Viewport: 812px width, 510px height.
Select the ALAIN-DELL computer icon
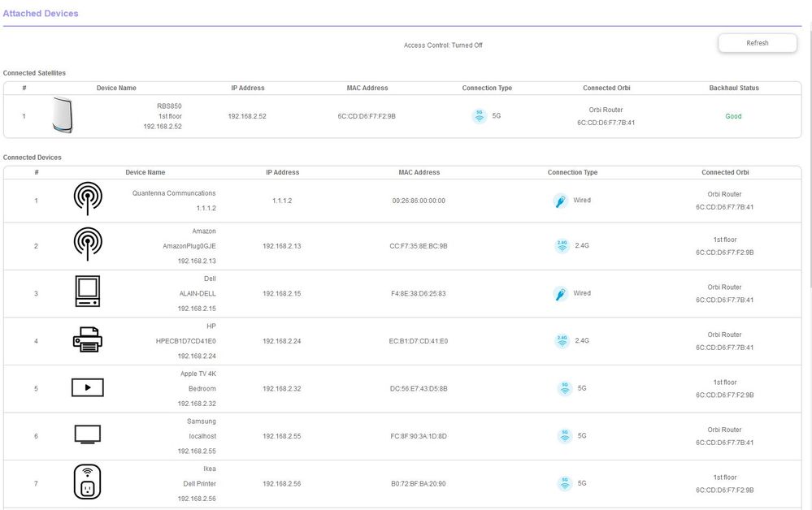pos(88,292)
